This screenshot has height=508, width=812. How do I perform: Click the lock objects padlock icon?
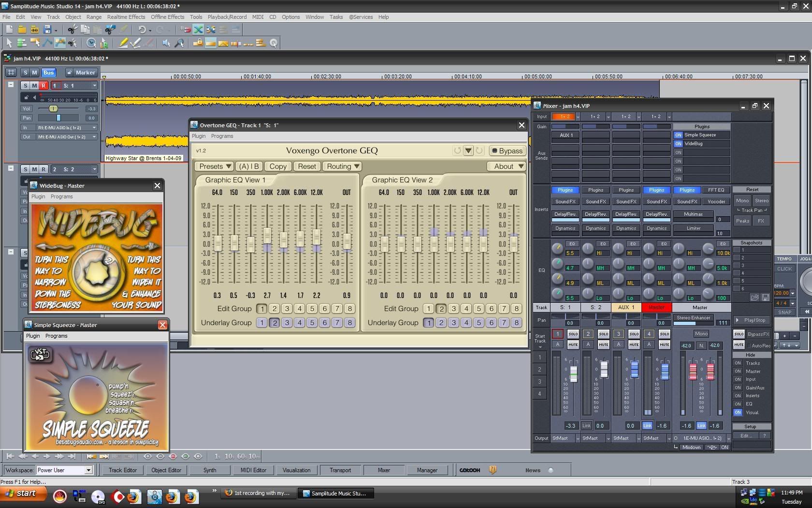point(198,43)
